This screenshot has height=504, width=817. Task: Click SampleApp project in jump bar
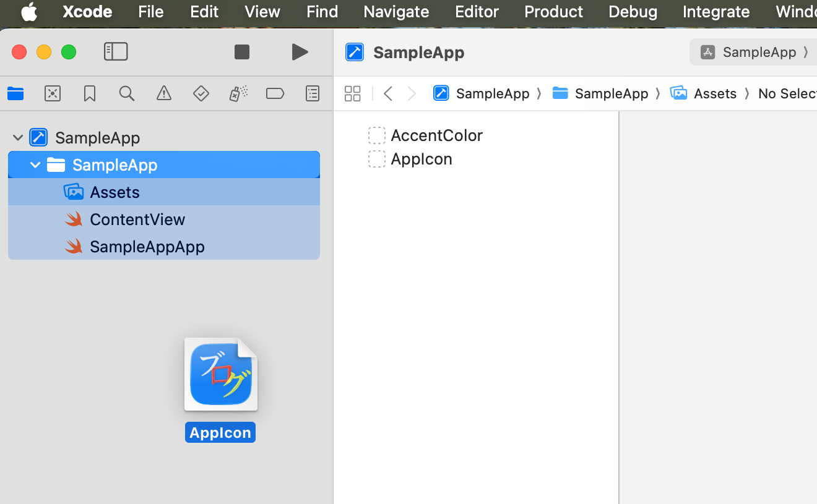point(482,93)
